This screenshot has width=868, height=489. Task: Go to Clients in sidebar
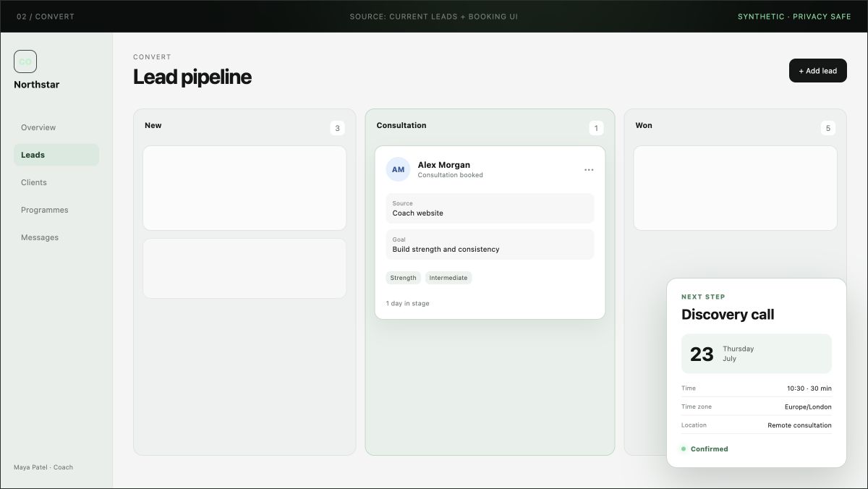(x=56, y=182)
